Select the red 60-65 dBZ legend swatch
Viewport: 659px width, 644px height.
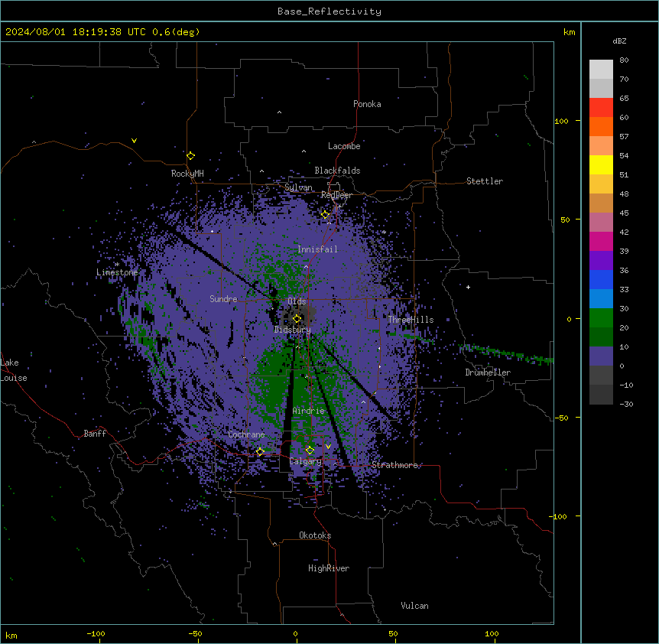[x=601, y=108]
